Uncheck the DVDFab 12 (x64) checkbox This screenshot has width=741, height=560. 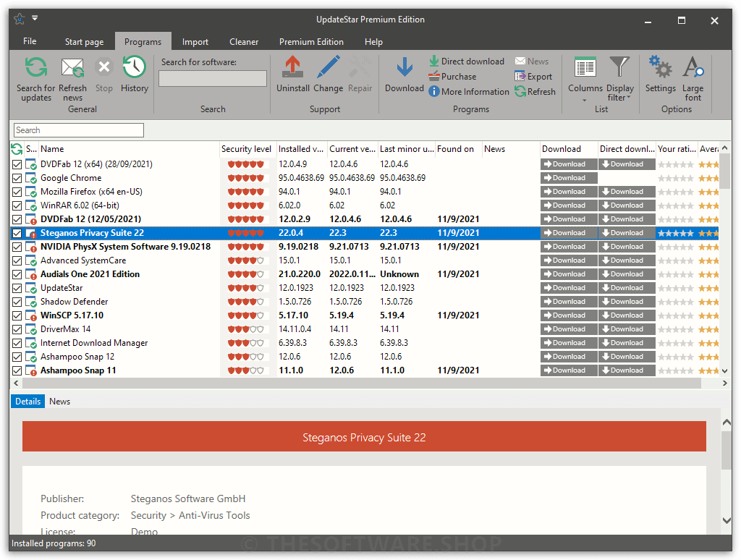click(17, 164)
